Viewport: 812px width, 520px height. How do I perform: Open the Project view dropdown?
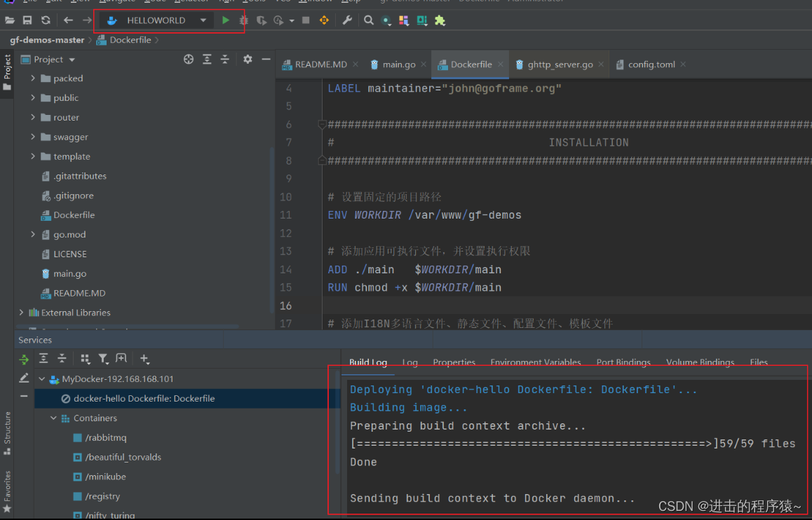(72, 60)
